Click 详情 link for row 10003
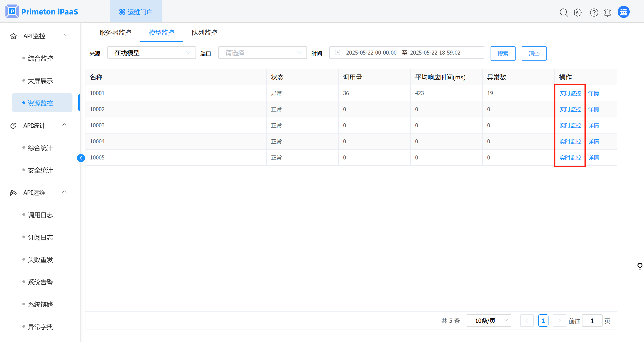Viewport: 644px width, 342px height. (x=593, y=125)
